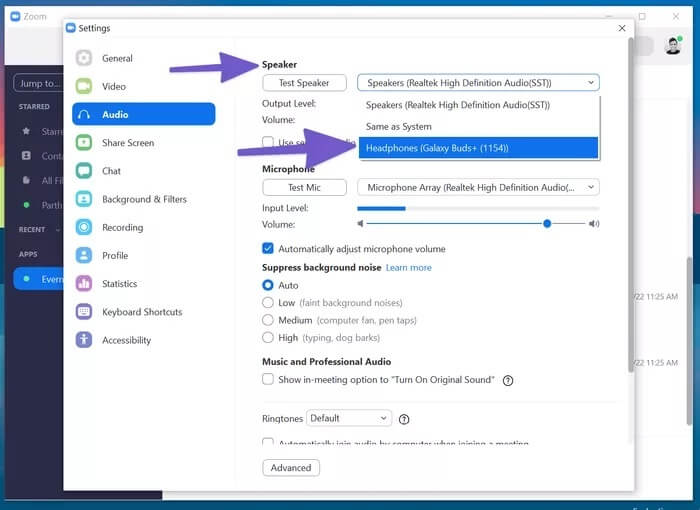Click the Video camera icon in sidebar
The height and width of the screenshot is (510, 700).
83,86
